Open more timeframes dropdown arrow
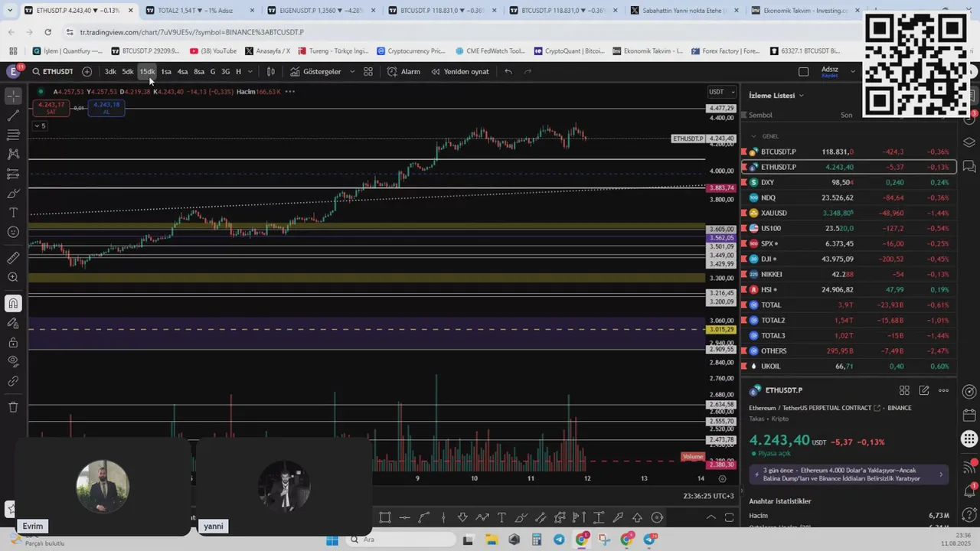This screenshot has height=551, width=980. tap(251, 71)
